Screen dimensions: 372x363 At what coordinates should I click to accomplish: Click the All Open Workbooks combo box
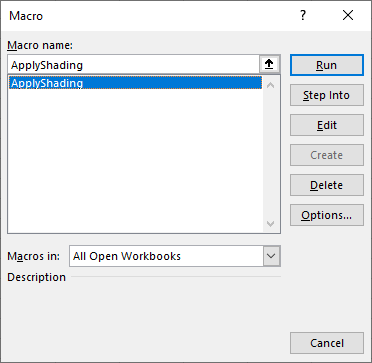[x=175, y=256]
